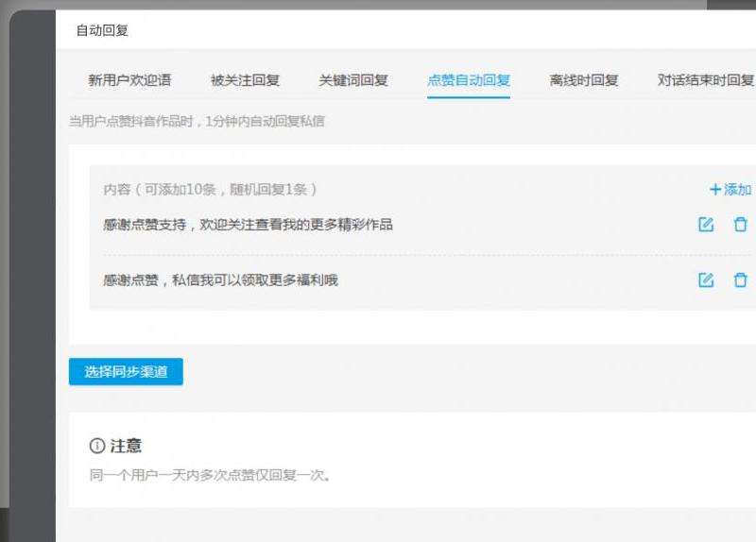Delete the first reply about 精彩作品

coord(740,225)
